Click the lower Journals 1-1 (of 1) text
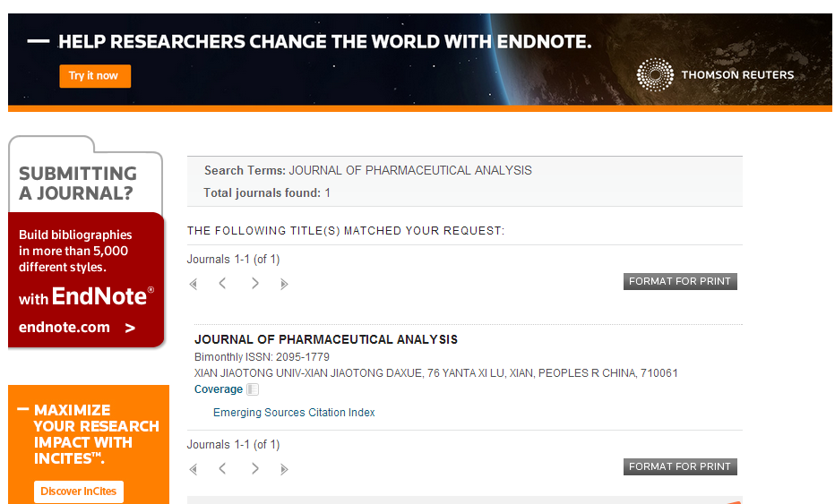 click(233, 444)
